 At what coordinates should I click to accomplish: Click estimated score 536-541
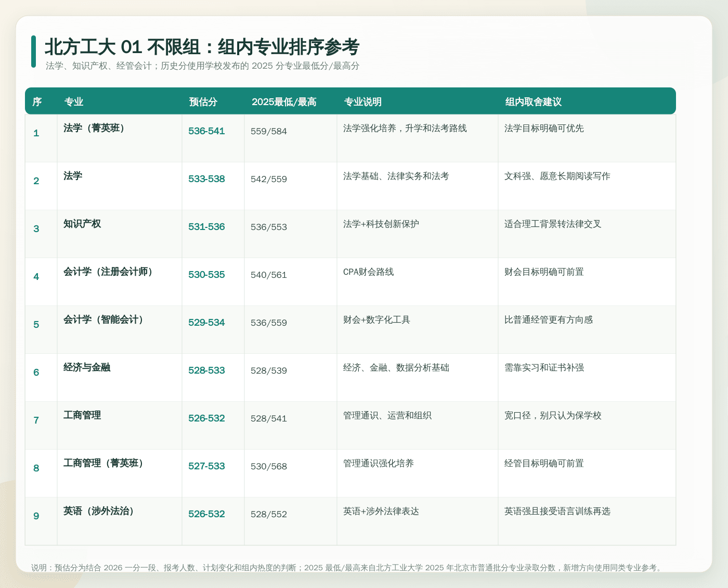(x=206, y=131)
